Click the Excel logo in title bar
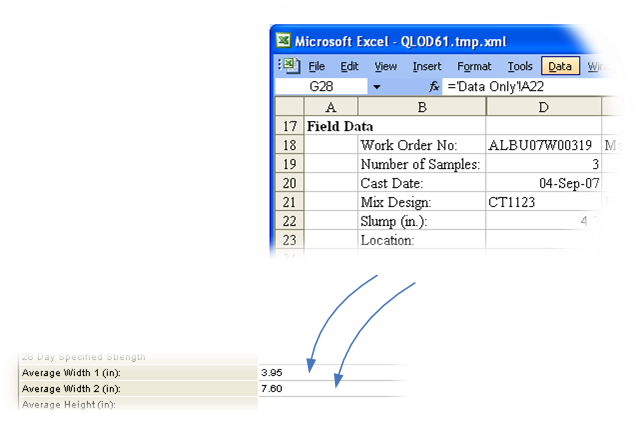The width and height of the screenshot is (640, 425). tap(285, 41)
